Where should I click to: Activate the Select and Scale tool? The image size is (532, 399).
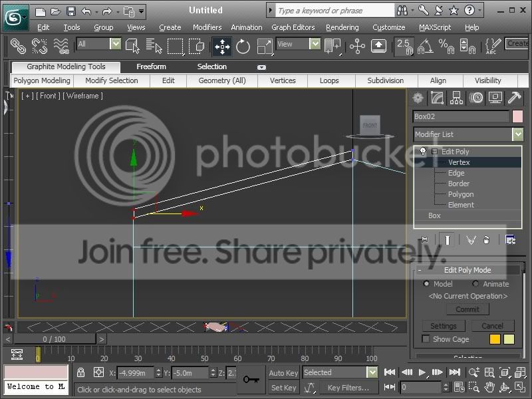click(265, 47)
